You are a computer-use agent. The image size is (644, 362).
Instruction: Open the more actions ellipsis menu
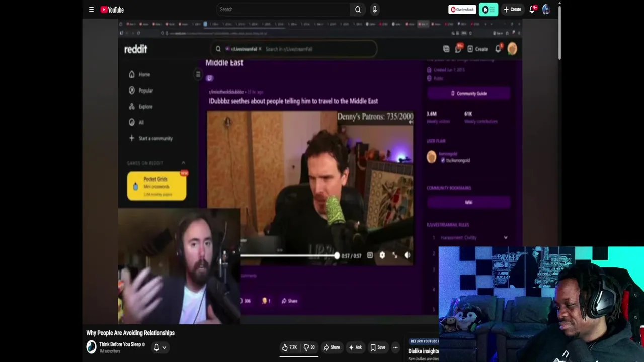395,347
